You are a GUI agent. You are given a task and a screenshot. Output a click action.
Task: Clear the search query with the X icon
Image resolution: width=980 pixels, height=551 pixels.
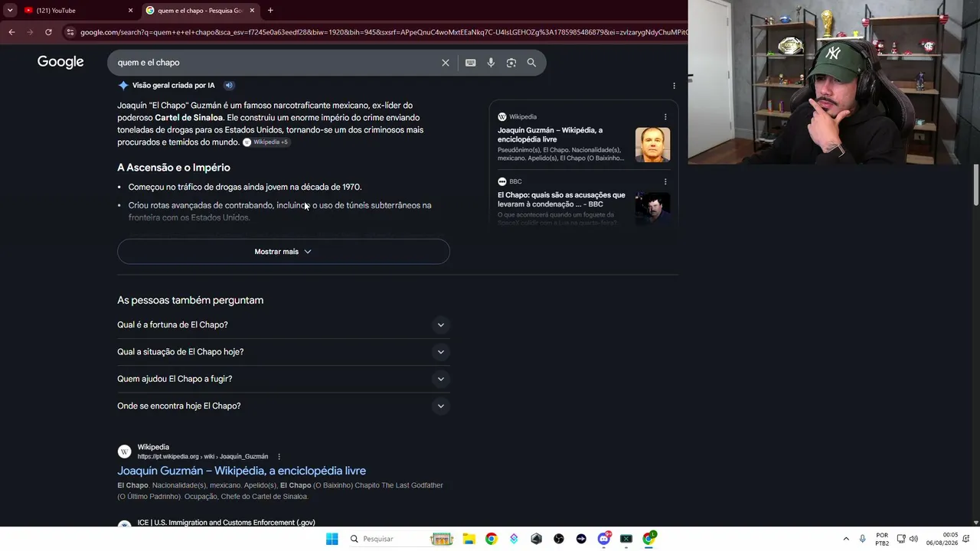[x=446, y=63]
